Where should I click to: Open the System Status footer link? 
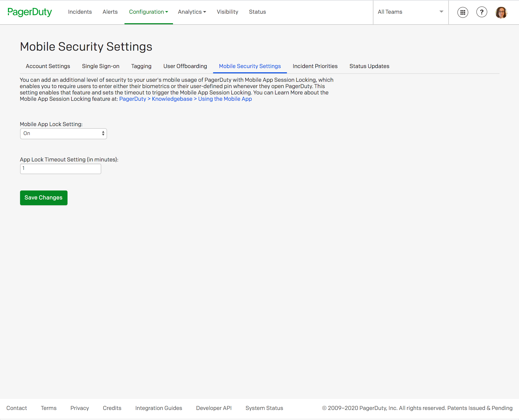click(264, 408)
